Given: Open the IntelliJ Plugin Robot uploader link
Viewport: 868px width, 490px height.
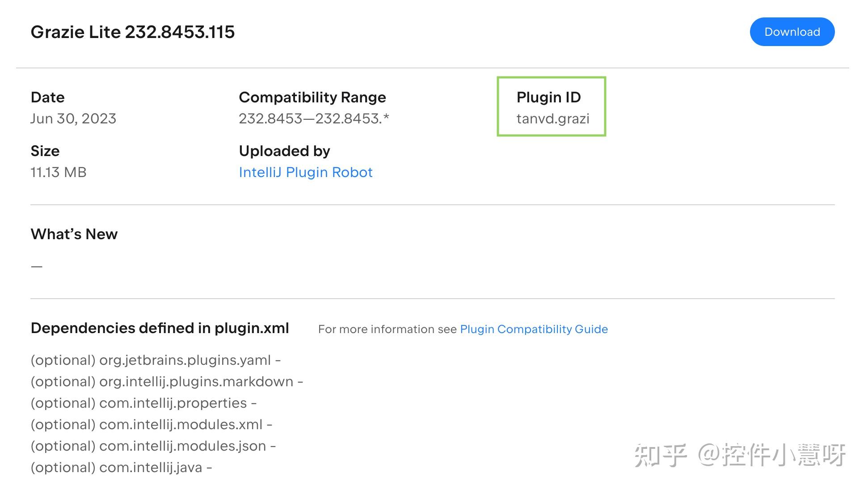Looking at the screenshot, I should tap(306, 172).
